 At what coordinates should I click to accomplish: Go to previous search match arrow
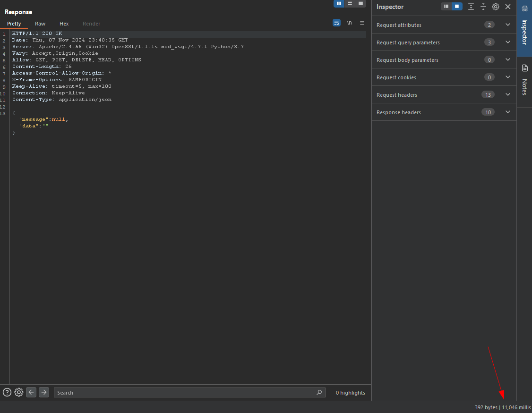[x=31, y=392]
